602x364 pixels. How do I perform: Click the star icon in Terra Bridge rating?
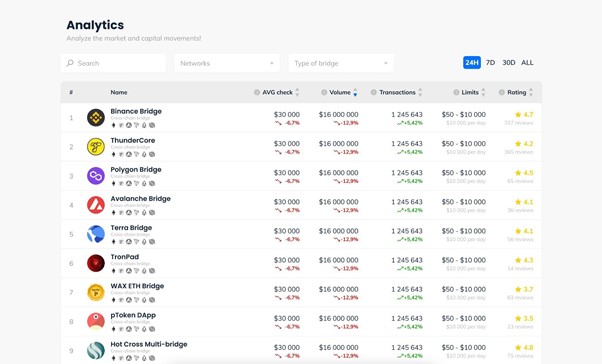point(518,231)
